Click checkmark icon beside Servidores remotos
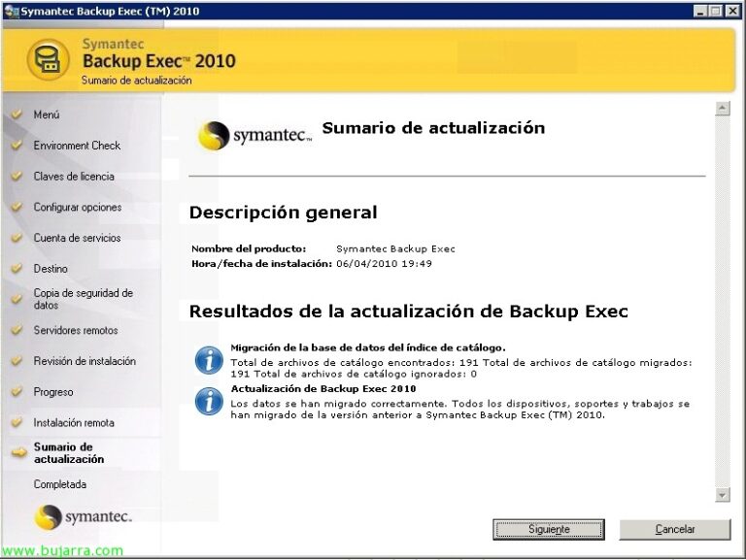 pyautogui.click(x=17, y=329)
